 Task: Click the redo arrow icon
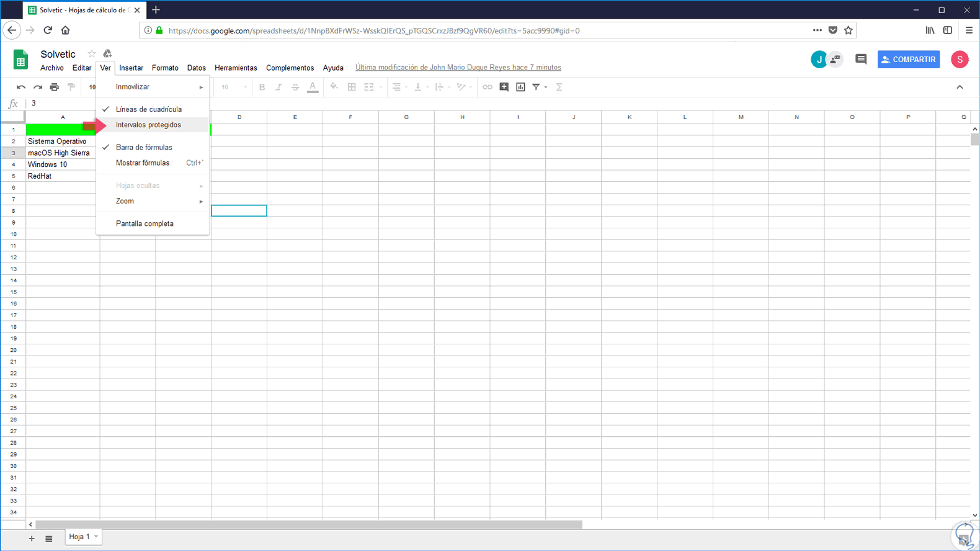tap(38, 87)
